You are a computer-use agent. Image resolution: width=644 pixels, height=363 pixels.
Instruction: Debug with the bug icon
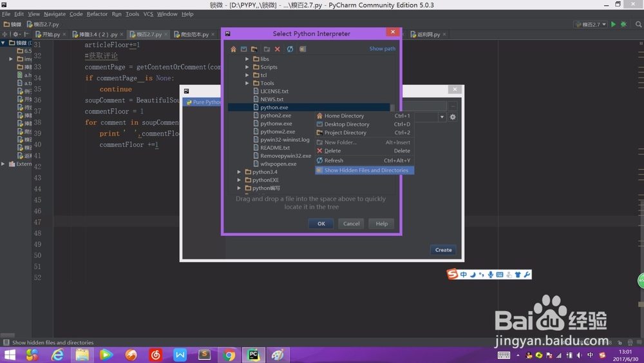point(623,25)
